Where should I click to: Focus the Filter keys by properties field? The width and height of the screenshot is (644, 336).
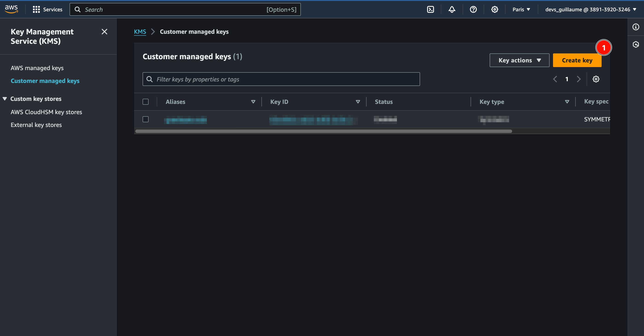tap(281, 79)
